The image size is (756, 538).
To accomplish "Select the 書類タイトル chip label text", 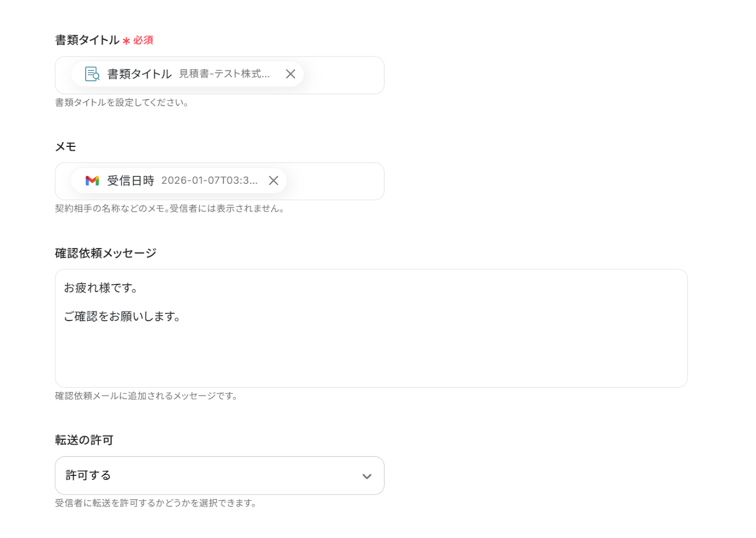I will pos(139,74).
